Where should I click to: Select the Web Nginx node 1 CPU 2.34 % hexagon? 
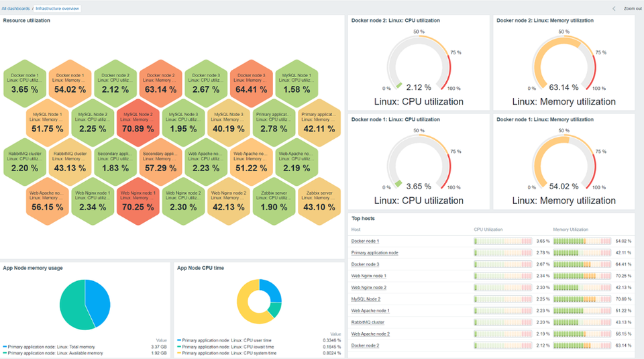coord(93,201)
